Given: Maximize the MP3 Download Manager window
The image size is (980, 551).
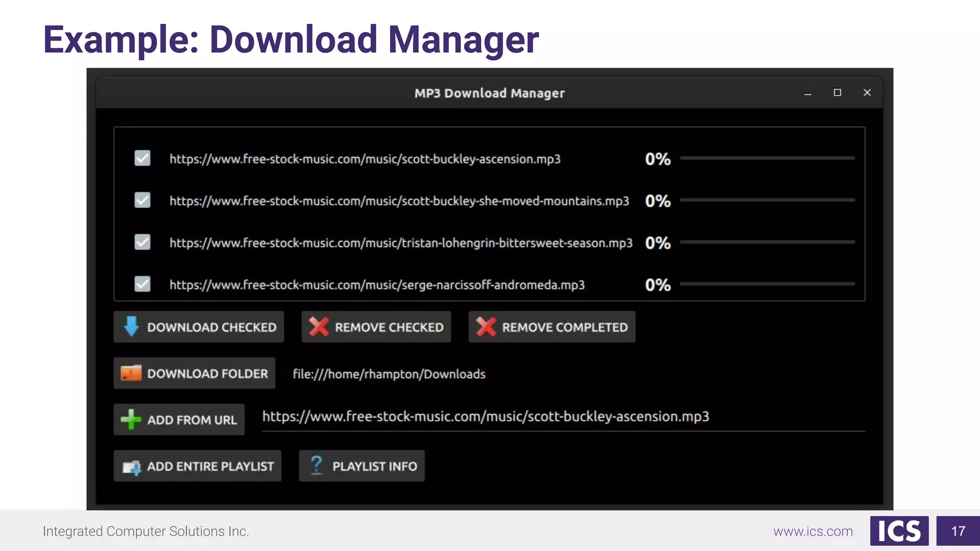Looking at the screenshot, I should 837,92.
